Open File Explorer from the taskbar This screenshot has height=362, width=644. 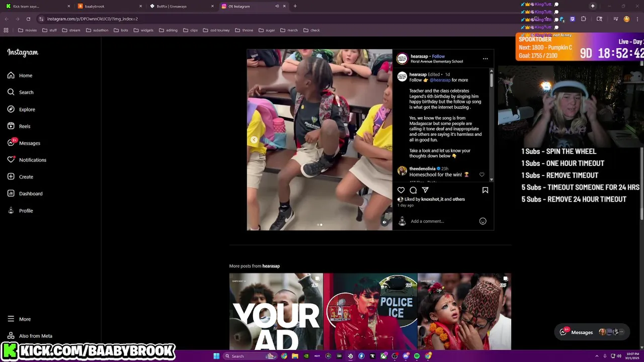coord(295,356)
